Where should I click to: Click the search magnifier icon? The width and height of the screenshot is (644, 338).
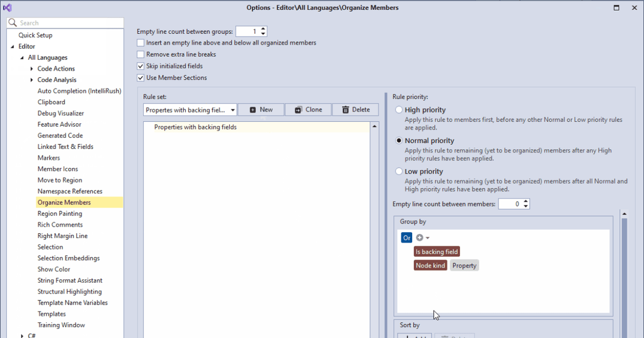click(13, 23)
